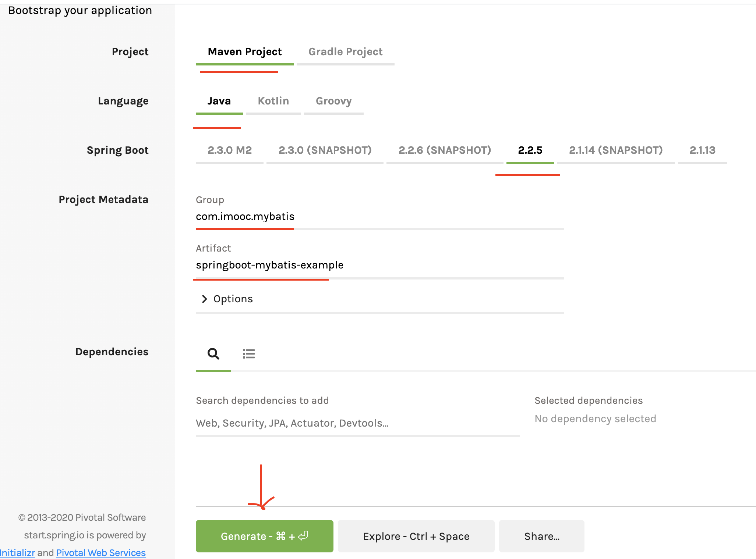Screen dimensions: 756x559
Task: Choose Kotlin as the language
Action: pyautogui.click(x=273, y=101)
